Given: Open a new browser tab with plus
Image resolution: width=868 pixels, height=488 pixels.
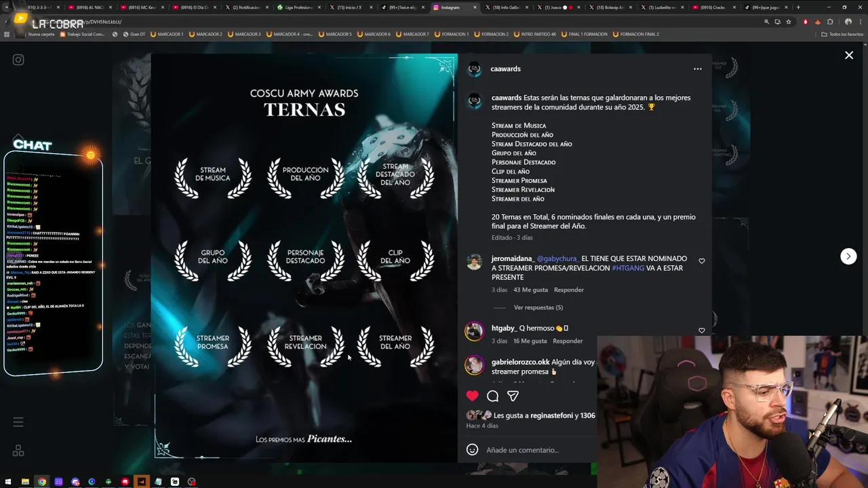Looking at the screenshot, I should click(798, 7).
